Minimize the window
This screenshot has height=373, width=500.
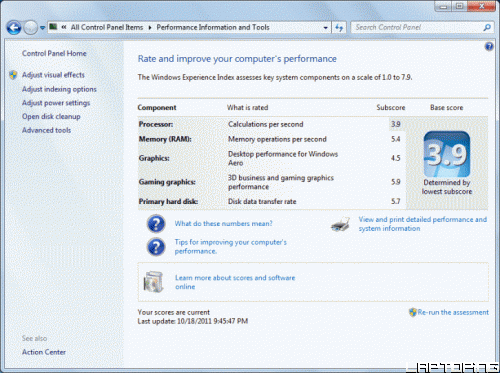coord(443,6)
